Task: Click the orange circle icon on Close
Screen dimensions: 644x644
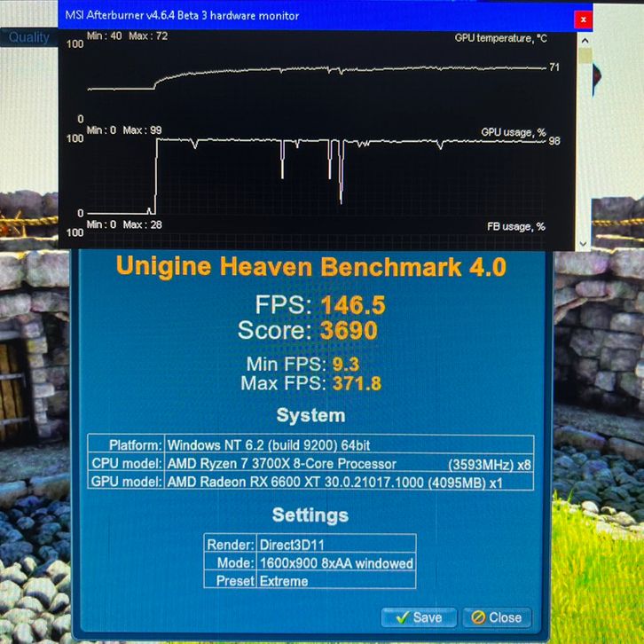Action: [x=478, y=617]
